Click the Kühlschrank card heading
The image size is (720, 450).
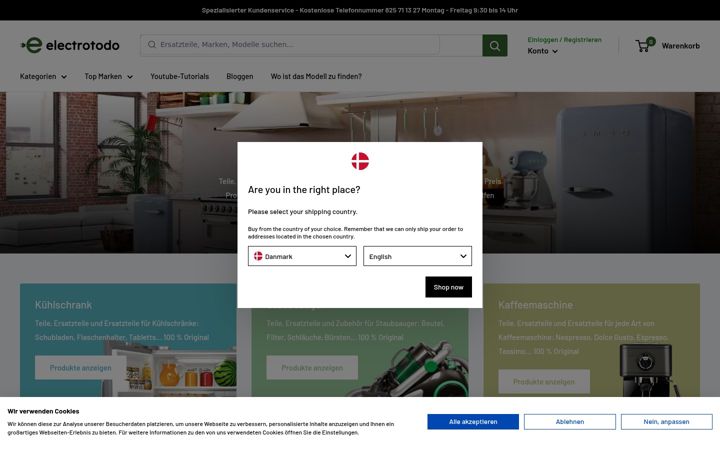coord(63,305)
